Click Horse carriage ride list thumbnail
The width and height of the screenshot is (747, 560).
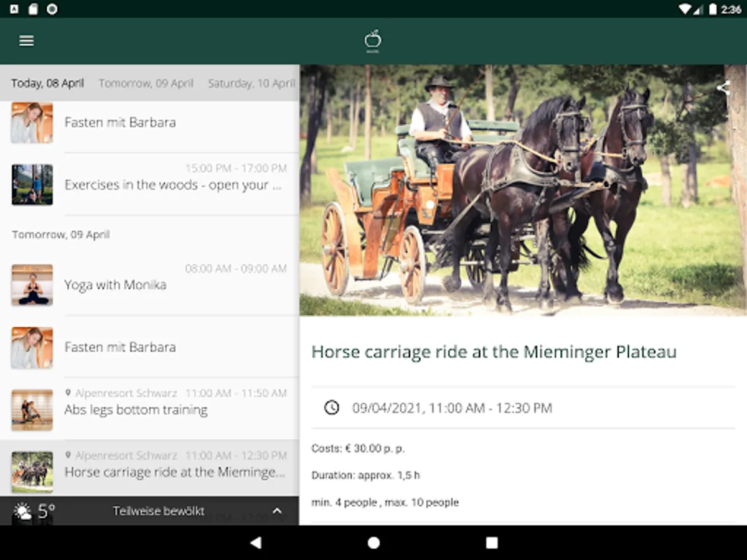coord(32,472)
